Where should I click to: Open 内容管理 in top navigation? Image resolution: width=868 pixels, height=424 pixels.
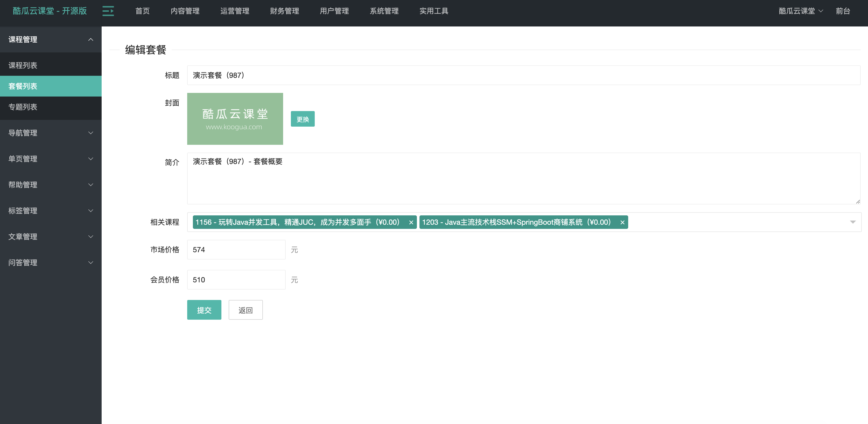click(x=185, y=11)
